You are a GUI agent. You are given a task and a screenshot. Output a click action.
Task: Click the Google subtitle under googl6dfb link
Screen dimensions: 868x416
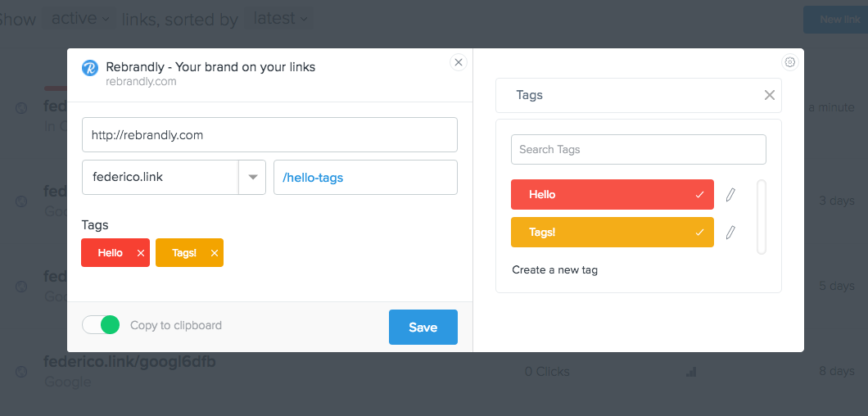click(67, 382)
